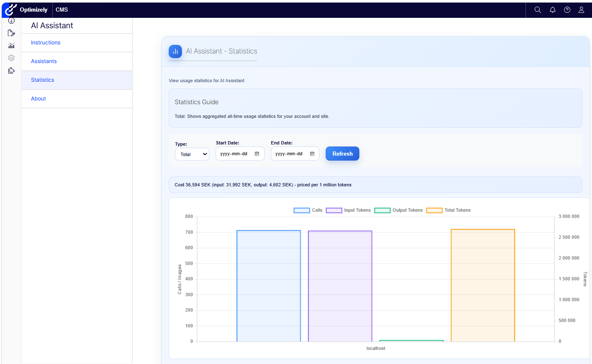Open the End Date calendar picker icon
This screenshot has height=364, width=592.
312,154
